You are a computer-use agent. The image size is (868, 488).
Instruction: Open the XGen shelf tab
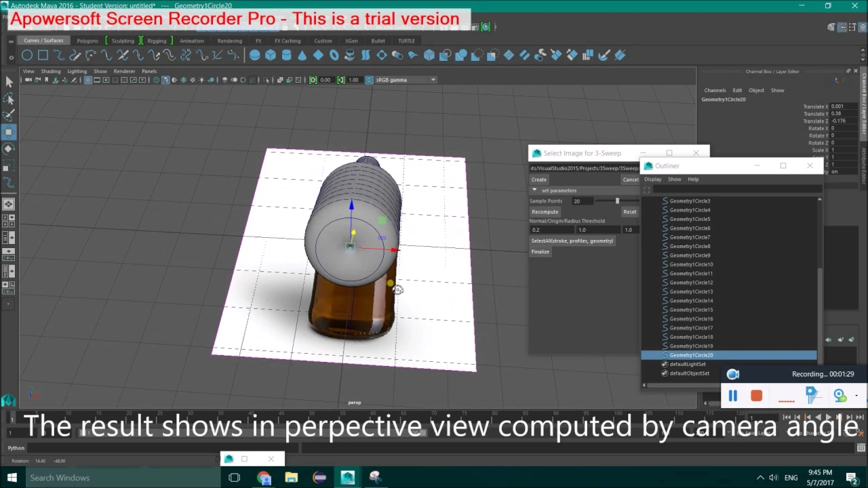pyautogui.click(x=351, y=41)
